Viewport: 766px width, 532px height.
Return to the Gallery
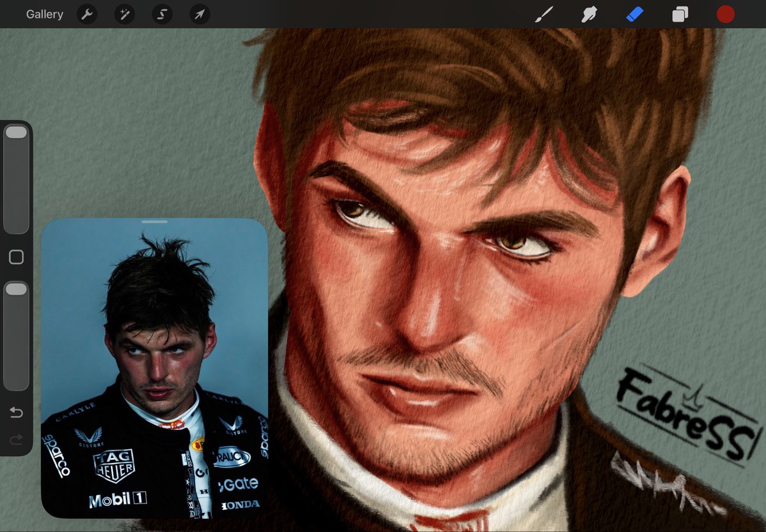point(44,14)
